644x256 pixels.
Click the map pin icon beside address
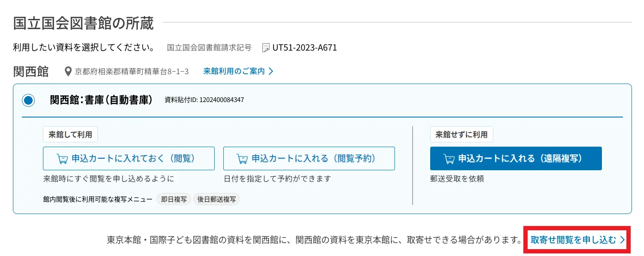[68, 71]
